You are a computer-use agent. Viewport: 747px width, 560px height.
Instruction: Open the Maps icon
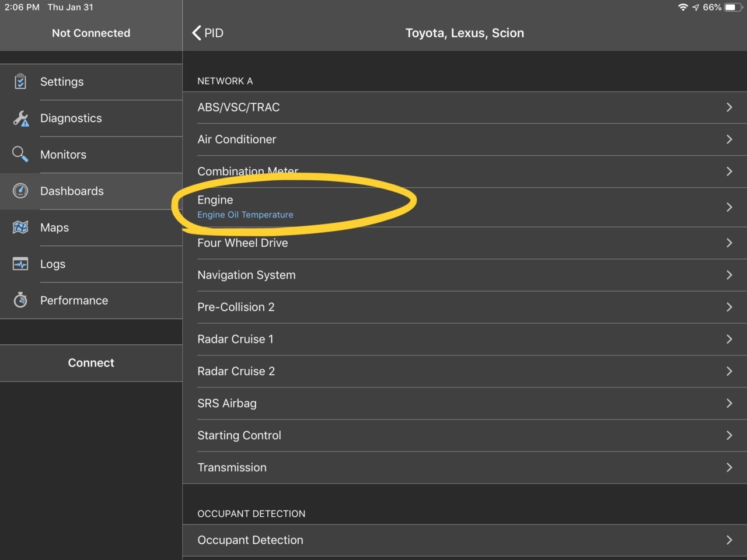click(20, 228)
